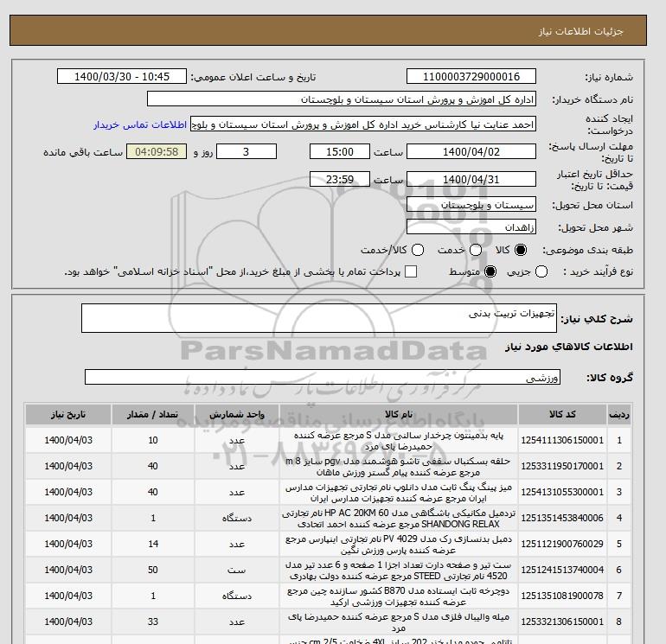Image resolution: width=666 pixels, height=644 pixels.
Task: Tick the اسناد خزانه اسلامی payment checkbox
Action: [x=411, y=271]
